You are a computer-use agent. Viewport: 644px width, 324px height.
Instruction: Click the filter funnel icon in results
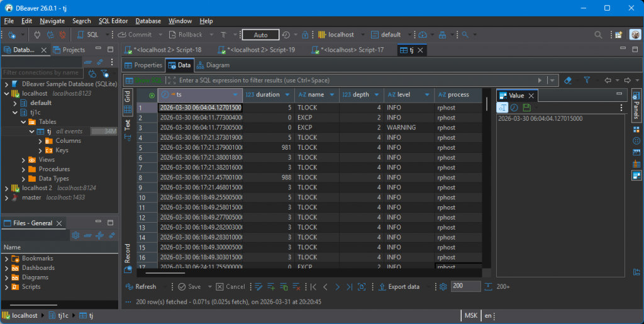tap(587, 81)
